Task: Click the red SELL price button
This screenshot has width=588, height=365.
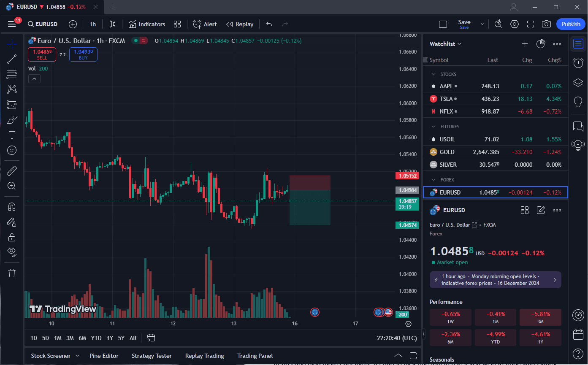Action: (42, 54)
